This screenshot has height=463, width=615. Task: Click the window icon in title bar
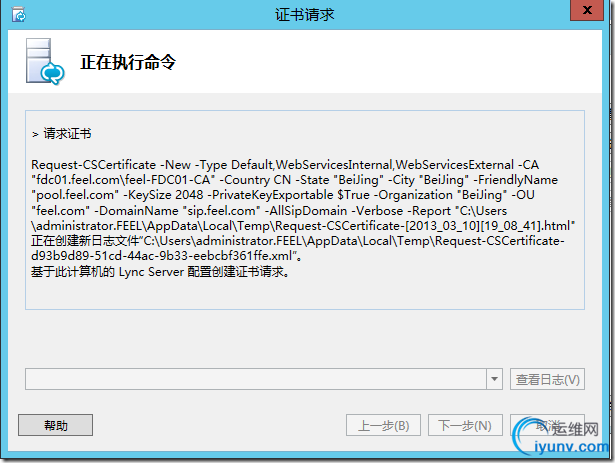18,15
